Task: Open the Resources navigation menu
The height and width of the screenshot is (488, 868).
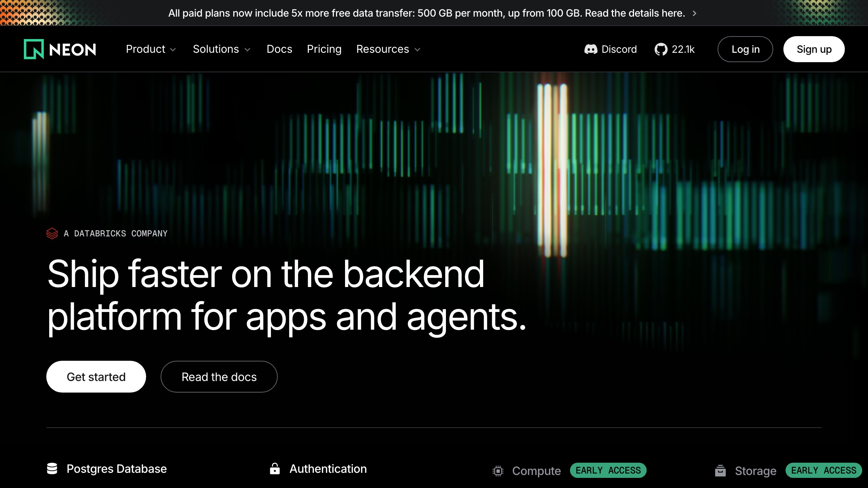Action: 388,49
